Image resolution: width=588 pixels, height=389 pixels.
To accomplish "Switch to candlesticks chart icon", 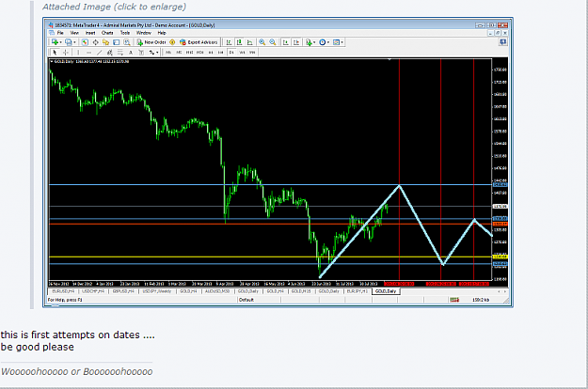I will (239, 42).
